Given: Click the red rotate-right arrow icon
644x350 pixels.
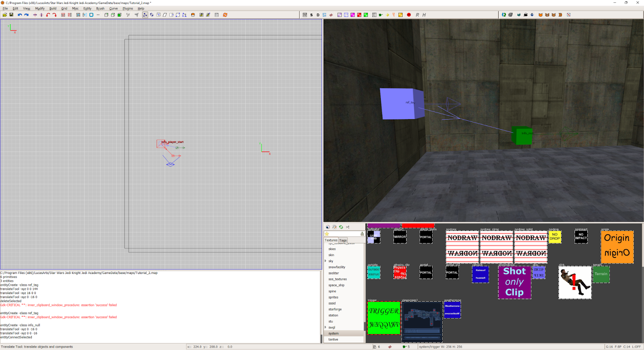Looking at the screenshot, I should [x=54, y=15].
